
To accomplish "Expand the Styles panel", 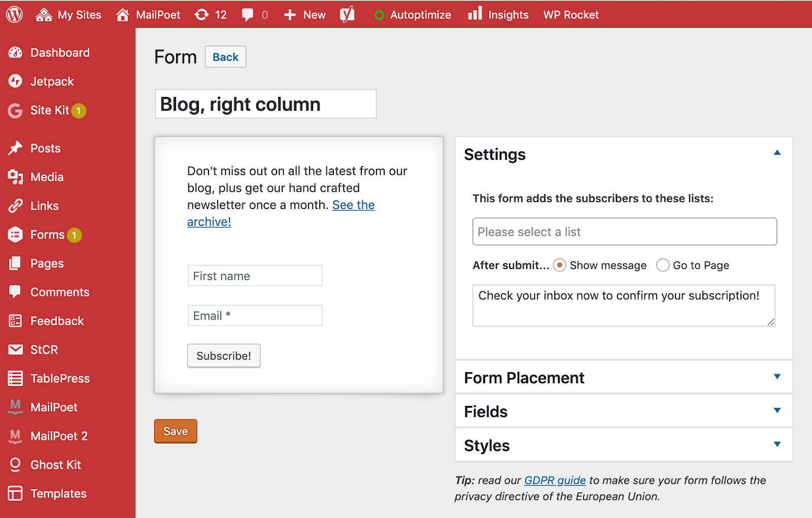I will coord(777,444).
